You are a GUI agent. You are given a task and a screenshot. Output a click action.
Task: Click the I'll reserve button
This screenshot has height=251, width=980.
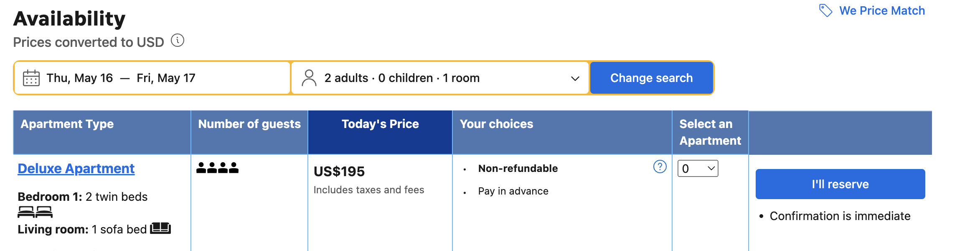click(x=840, y=184)
